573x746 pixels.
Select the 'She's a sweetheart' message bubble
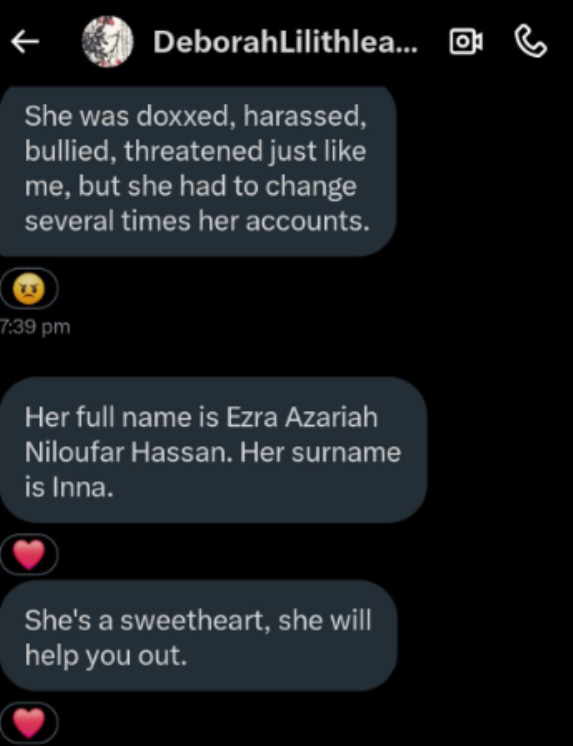click(x=198, y=636)
